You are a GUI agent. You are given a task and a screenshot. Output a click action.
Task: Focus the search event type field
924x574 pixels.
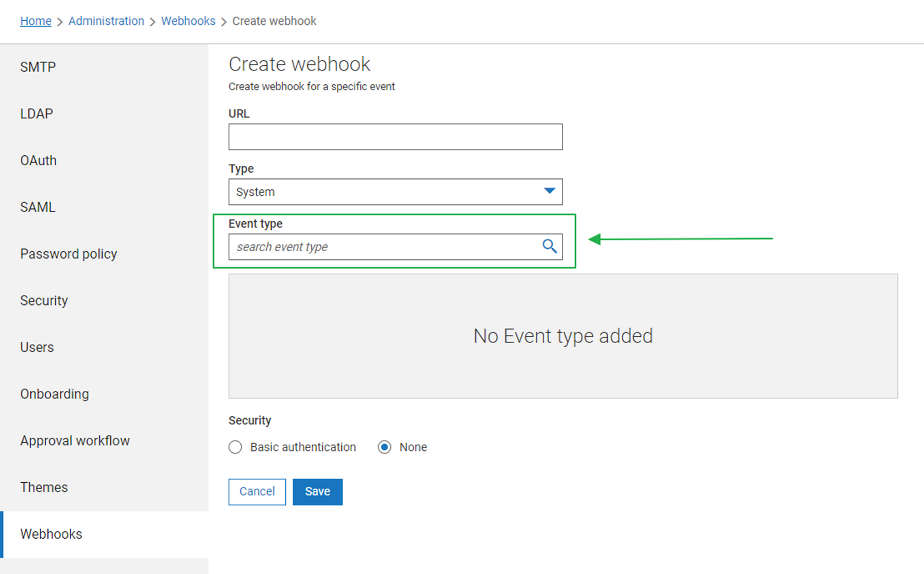point(383,247)
